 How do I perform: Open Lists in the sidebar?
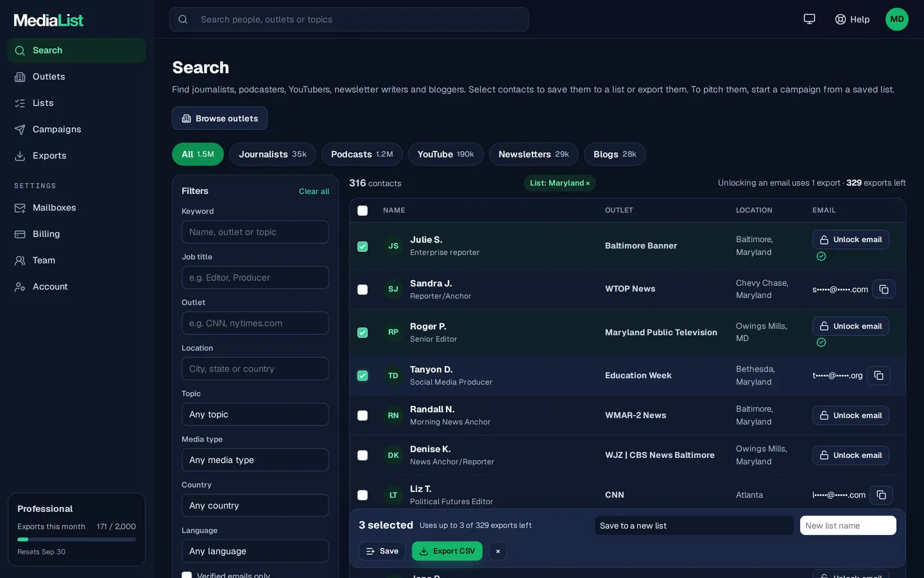tap(76, 103)
